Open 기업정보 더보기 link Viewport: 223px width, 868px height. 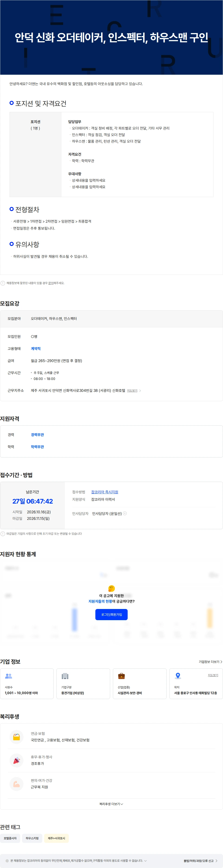point(210,661)
